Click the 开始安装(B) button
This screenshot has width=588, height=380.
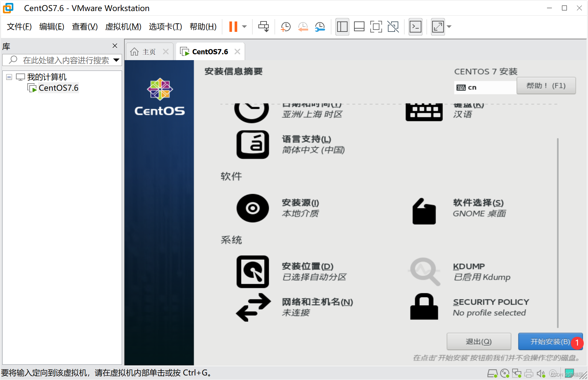click(550, 342)
